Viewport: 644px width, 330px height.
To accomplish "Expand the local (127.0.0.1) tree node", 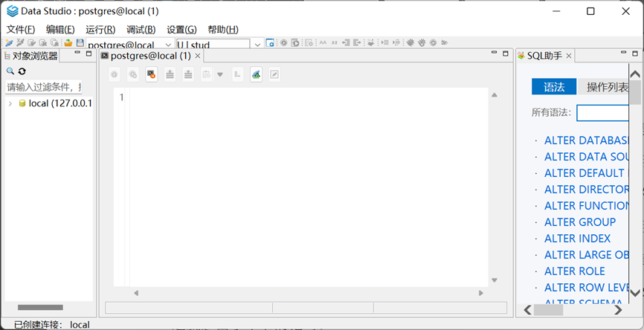I will tap(10, 103).
